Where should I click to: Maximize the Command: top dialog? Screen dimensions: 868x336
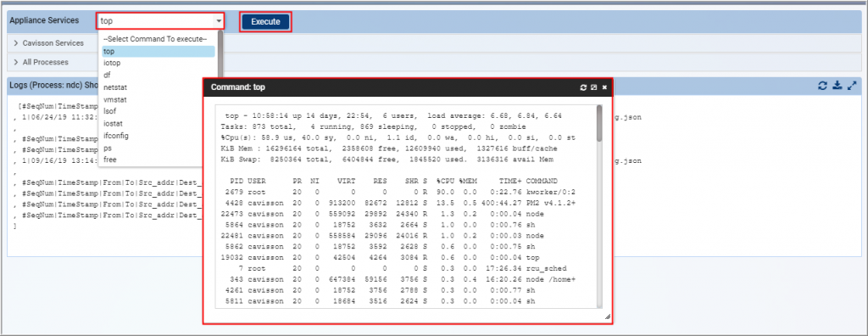[593, 87]
